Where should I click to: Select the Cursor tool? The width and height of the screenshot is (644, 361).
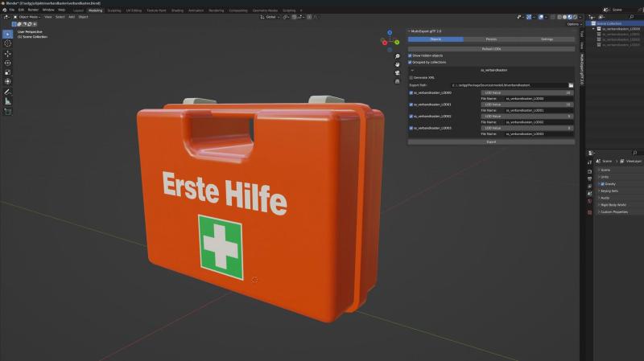coord(8,43)
